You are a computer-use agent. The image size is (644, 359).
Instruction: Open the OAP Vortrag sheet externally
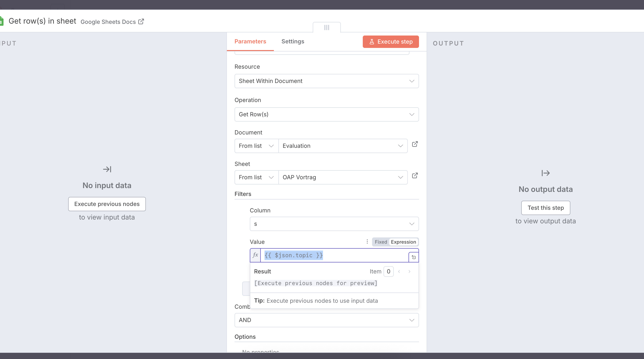click(415, 176)
